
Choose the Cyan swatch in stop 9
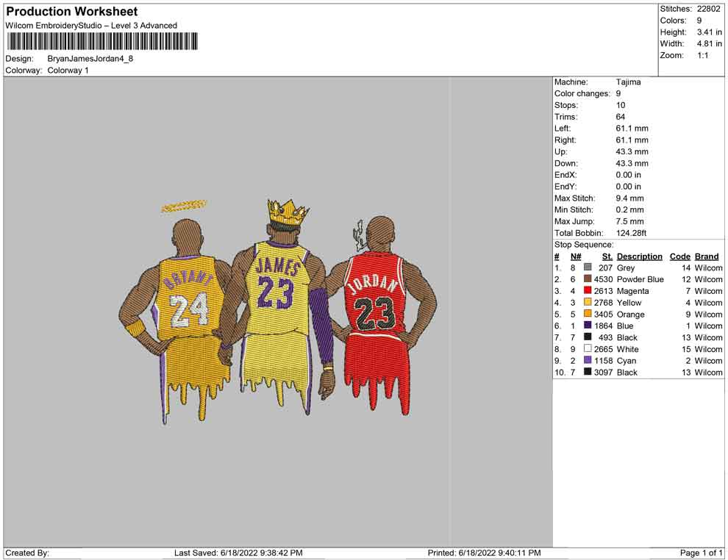point(588,360)
